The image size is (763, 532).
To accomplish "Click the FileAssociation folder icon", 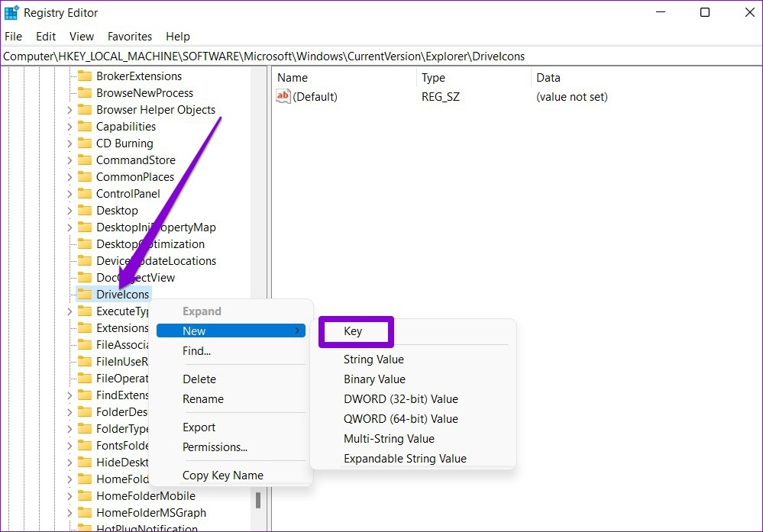I will point(85,345).
